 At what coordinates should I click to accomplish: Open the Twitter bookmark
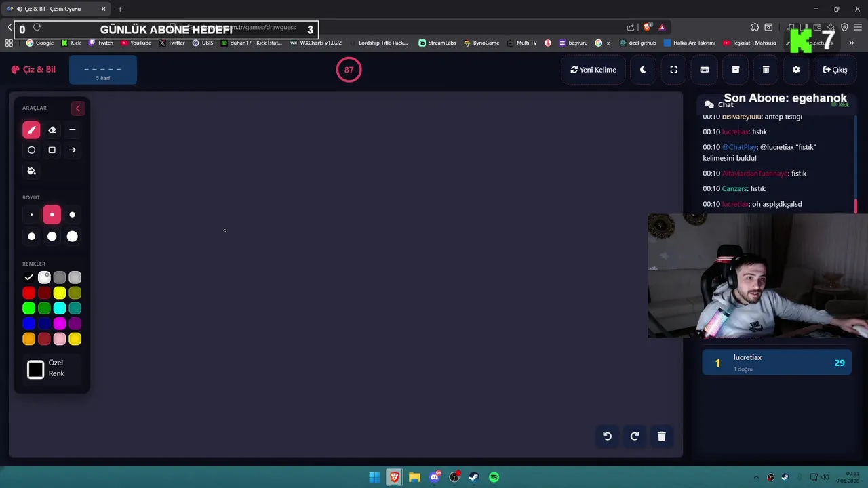coord(172,43)
